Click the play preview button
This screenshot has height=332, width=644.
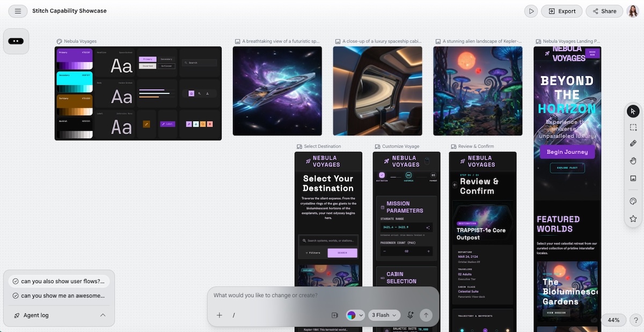point(531,11)
